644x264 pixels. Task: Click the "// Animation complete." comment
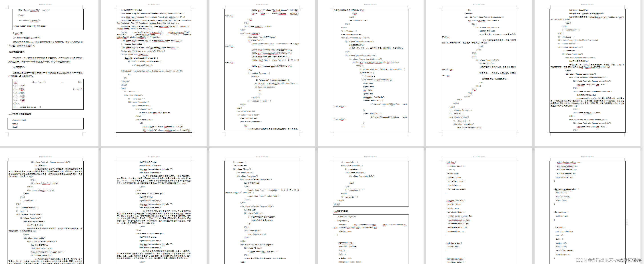pos(265,87)
